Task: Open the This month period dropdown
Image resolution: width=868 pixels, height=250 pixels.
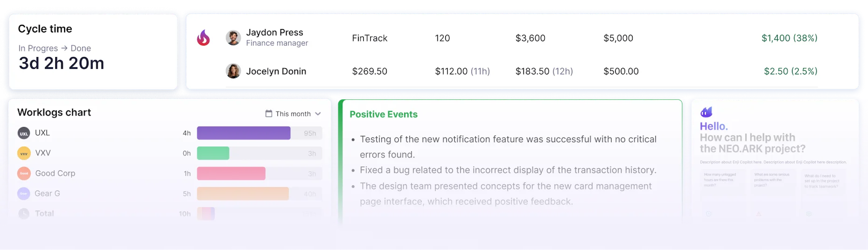Action: [293, 114]
